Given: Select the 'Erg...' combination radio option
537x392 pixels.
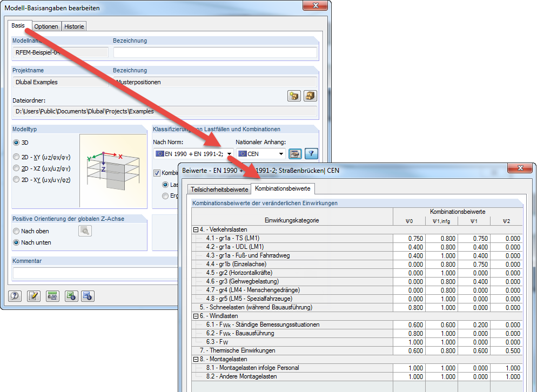Looking at the screenshot, I should (165, 195).
